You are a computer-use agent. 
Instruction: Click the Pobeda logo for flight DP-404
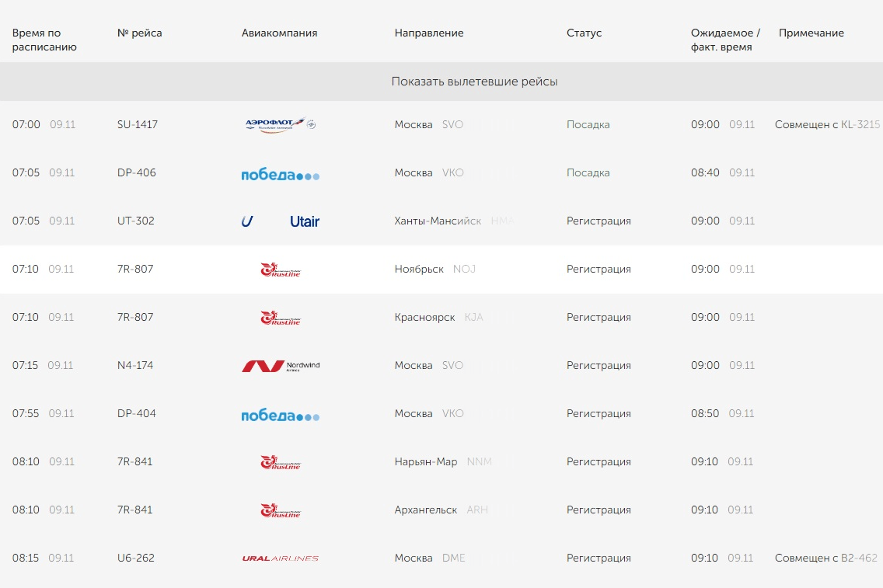pos(281,416)
